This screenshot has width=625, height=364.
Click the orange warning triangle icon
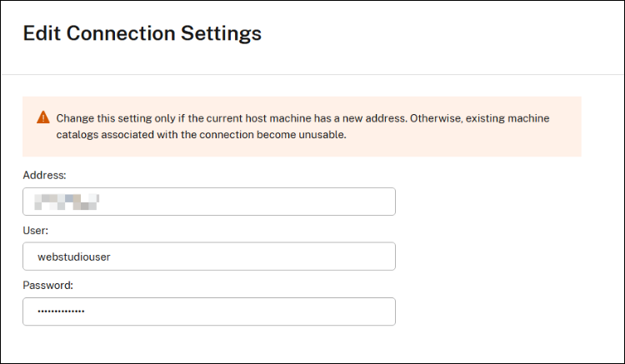point(43,117)
